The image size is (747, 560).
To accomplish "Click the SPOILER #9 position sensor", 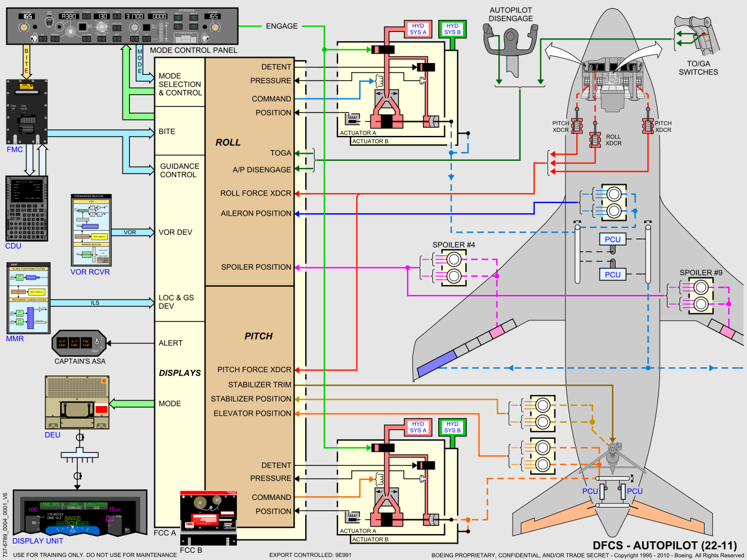I will tap(700, 295).
